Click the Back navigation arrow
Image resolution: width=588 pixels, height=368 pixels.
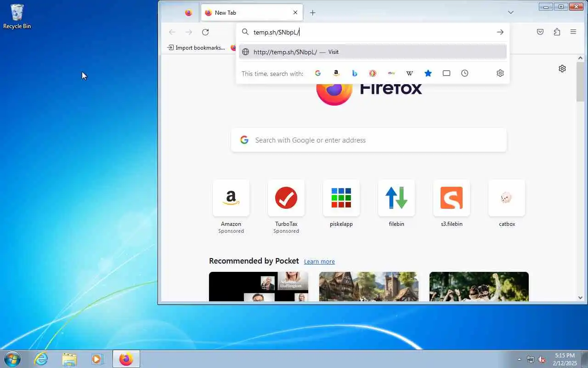tap(172, 32)
